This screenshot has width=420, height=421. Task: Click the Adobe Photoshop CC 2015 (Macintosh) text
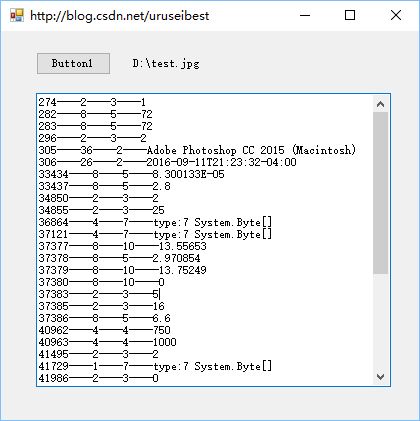[x=252, y=150]
